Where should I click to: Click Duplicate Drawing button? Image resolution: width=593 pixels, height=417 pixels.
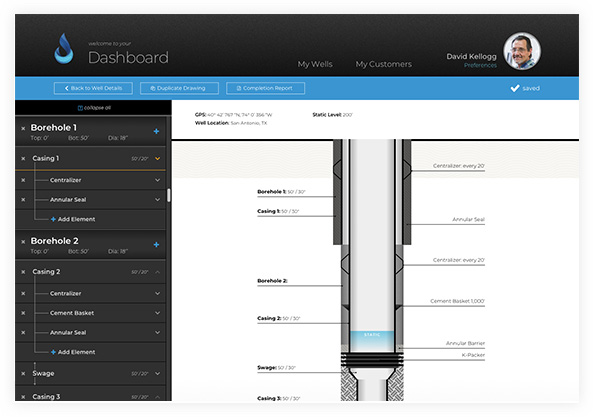click(179, 88)
